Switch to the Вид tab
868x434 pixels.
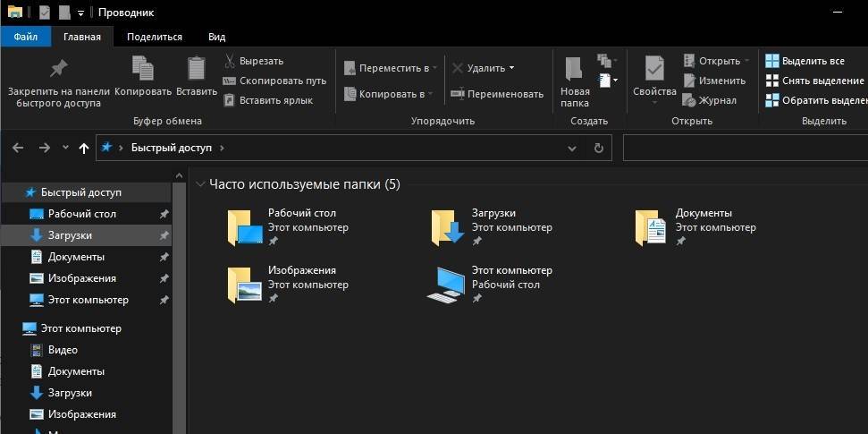coord(216,38)
